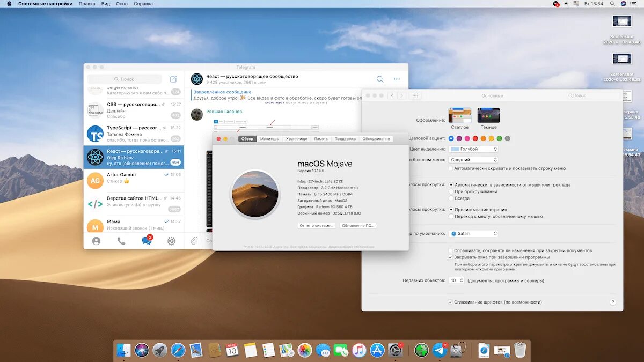Enable 'Спрашивать, сохранять ли изменения' checkbox

pyautogui.click(x=451, y=250)
